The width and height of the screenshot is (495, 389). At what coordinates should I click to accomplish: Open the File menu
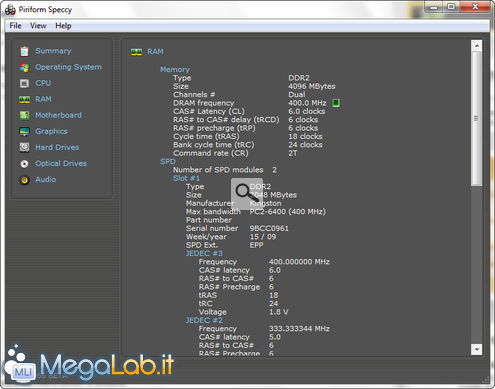(x=15, y=26)
